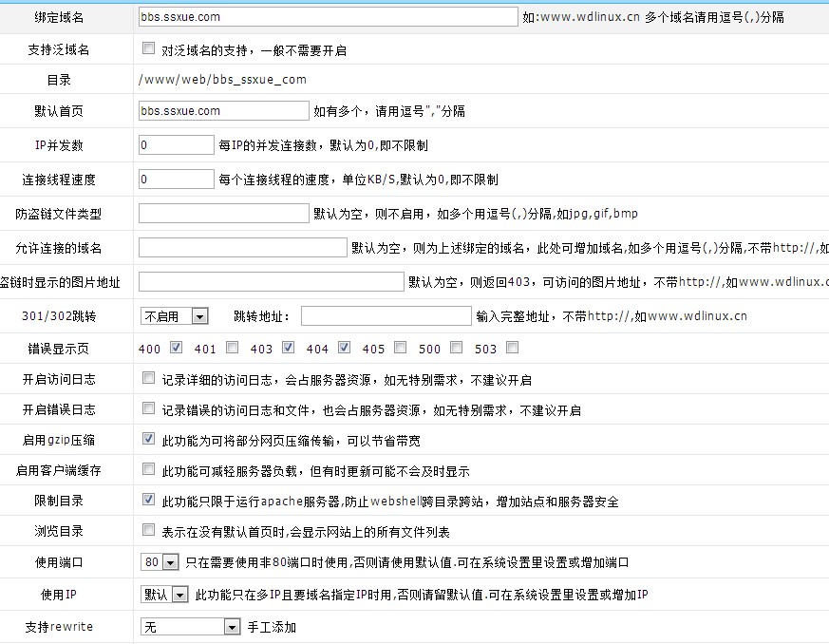Open the 301/302跳转 dropdown

(175, 316)
